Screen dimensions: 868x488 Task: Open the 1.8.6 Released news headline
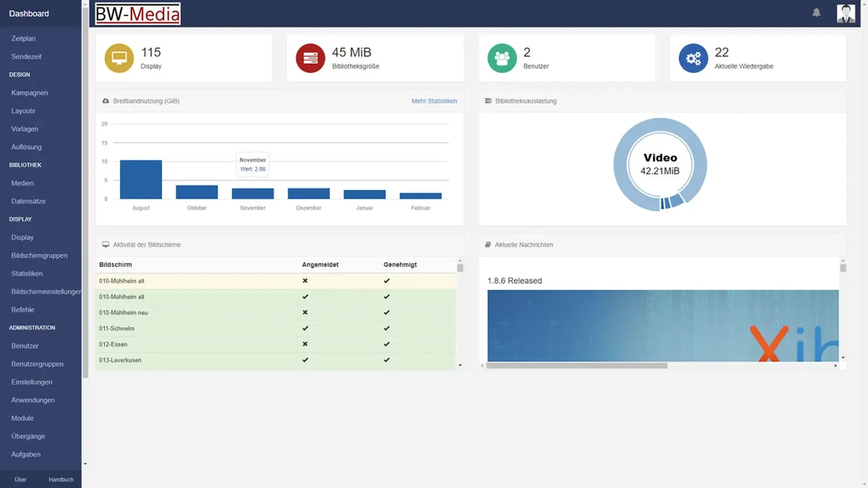(x=515, y=281)
